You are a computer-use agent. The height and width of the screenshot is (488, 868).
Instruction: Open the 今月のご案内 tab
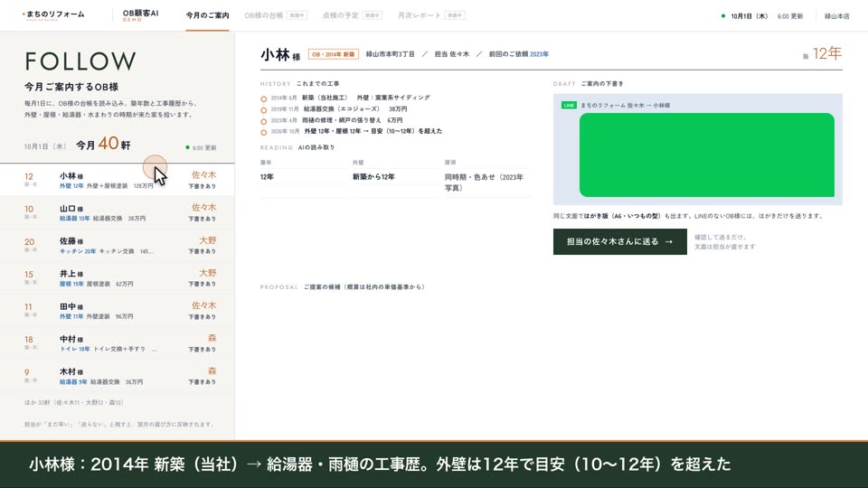tap(207, 15)
